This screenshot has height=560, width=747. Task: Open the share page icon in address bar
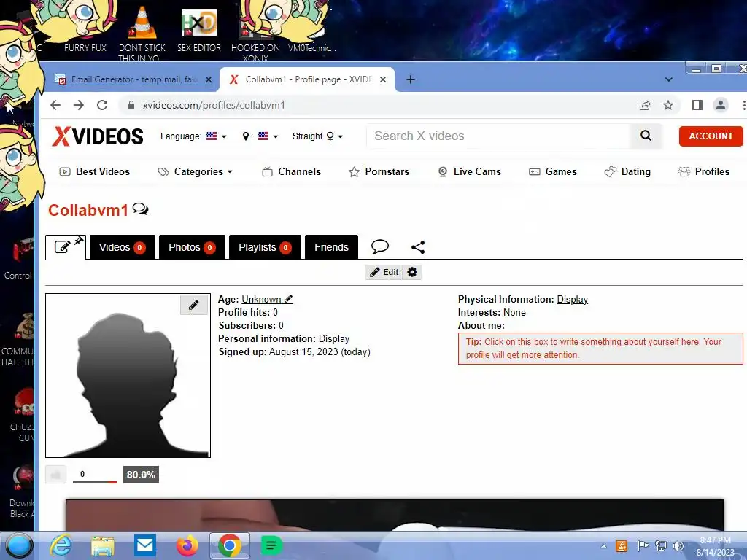645,105
